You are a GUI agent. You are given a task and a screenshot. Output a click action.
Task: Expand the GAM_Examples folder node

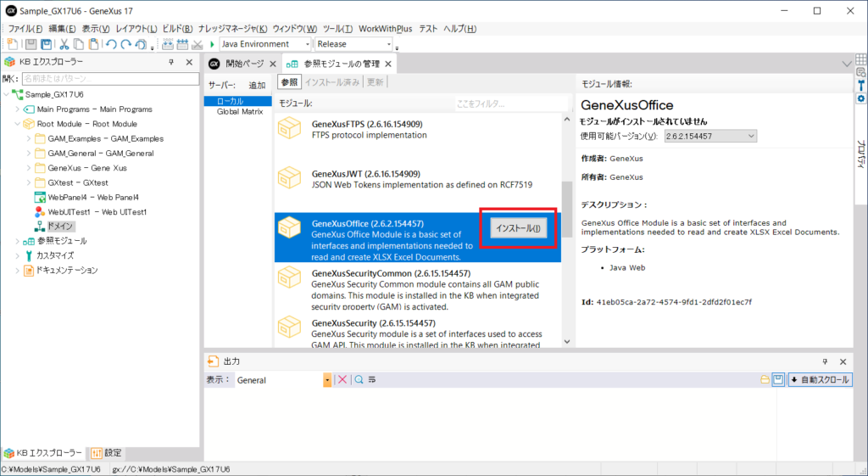click(28, 138)
